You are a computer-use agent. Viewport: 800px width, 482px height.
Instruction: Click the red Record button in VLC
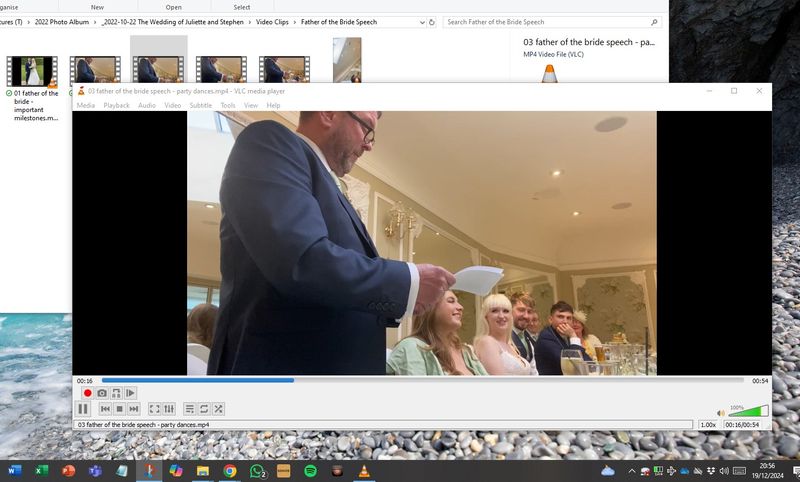click(88, 393)
